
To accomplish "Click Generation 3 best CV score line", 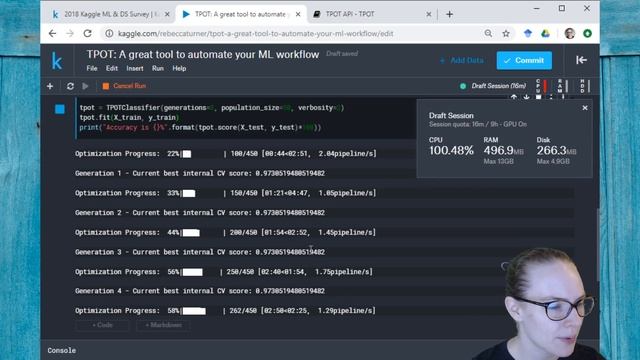I will (x=200, y=252).
